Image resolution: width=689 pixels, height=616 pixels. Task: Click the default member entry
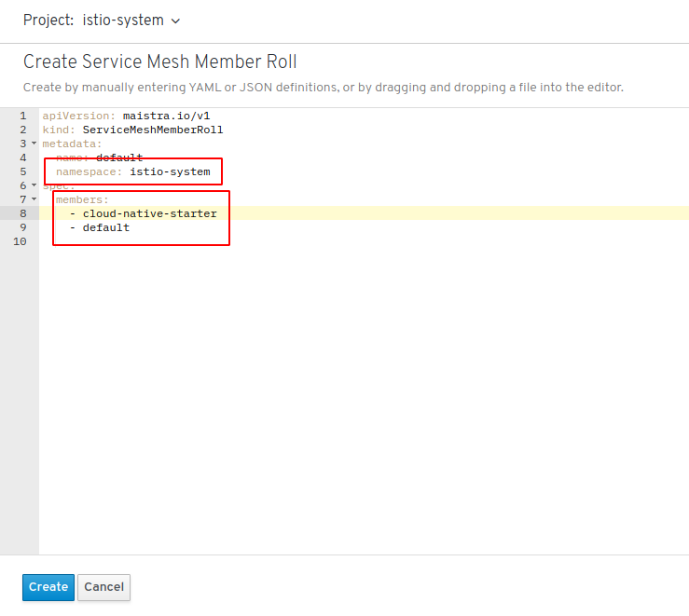[x=106, y=227]
